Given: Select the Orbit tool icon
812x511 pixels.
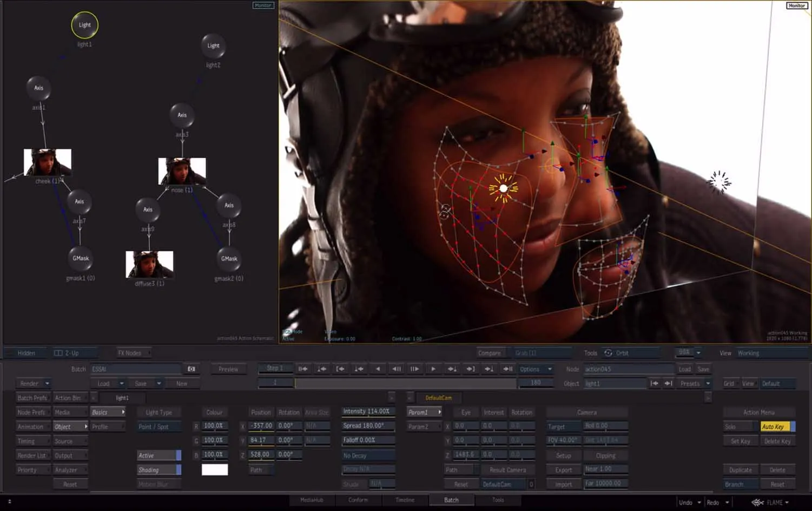Looking at the screenshot, I should (609, 353).
